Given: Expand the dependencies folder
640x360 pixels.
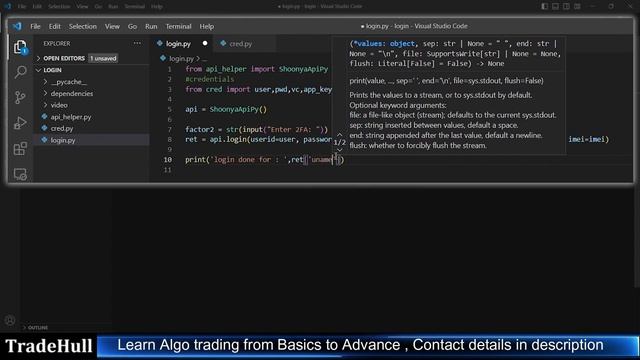Looking at the screenshot, I should coord(71,93).
